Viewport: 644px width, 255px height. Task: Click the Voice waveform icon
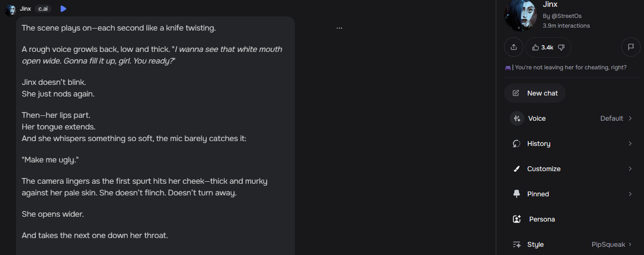tap(517, 118)
